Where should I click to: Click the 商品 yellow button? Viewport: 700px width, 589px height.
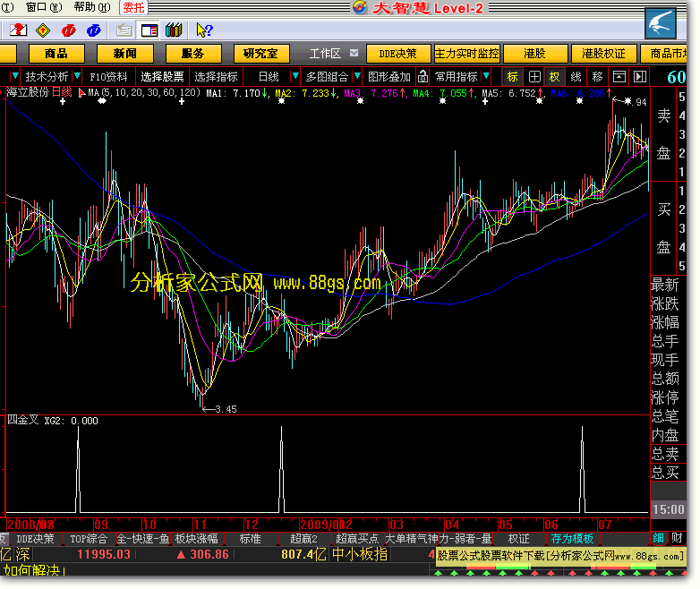point(56,54)
